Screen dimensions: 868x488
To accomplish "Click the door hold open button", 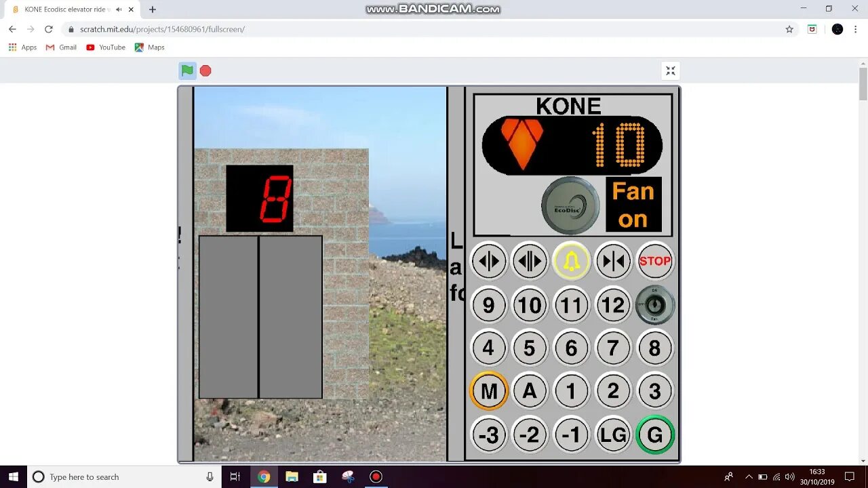I will pyautogui.click(x=530, y=261).
